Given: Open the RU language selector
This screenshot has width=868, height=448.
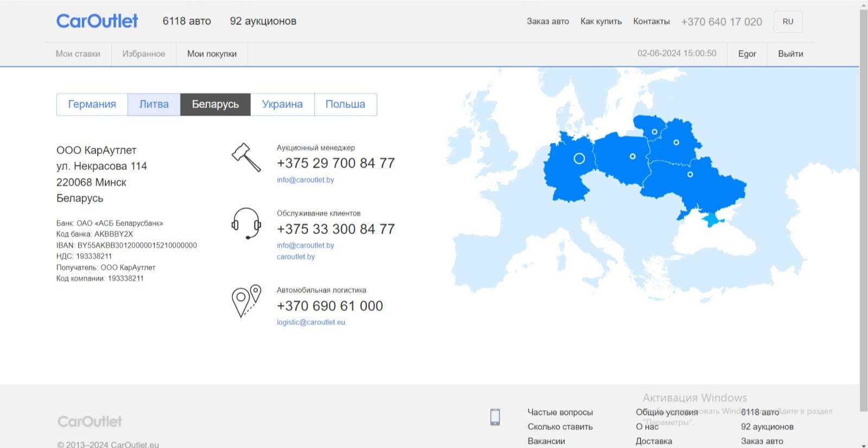Looking at the screenshot, I should [788, 22].
